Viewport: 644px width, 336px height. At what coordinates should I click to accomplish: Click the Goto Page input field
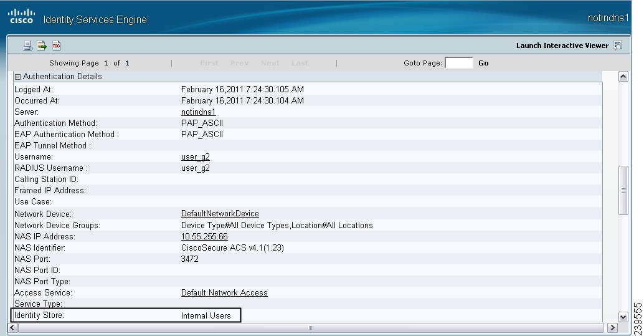(459, 63)
